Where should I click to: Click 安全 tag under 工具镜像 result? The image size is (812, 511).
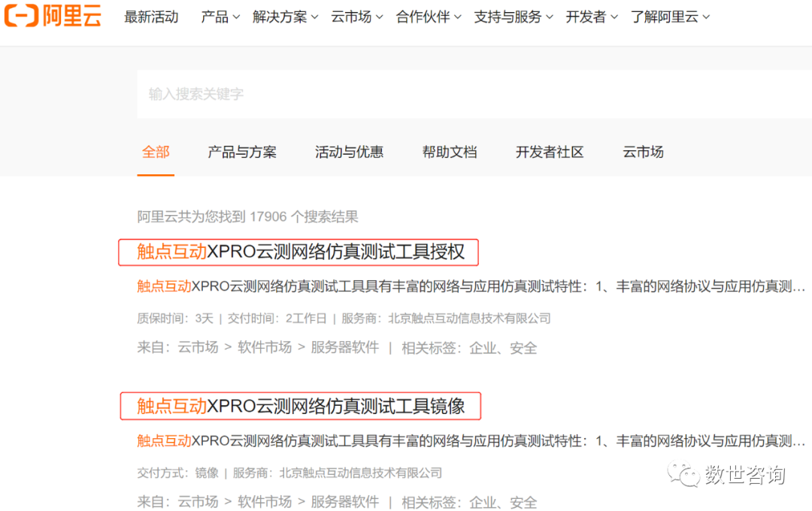(523, 502)
